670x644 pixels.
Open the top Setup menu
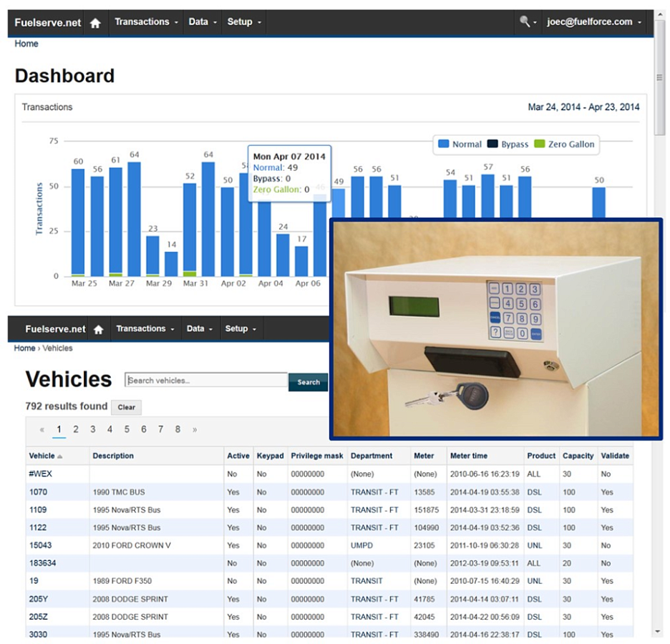coord(243,21)
